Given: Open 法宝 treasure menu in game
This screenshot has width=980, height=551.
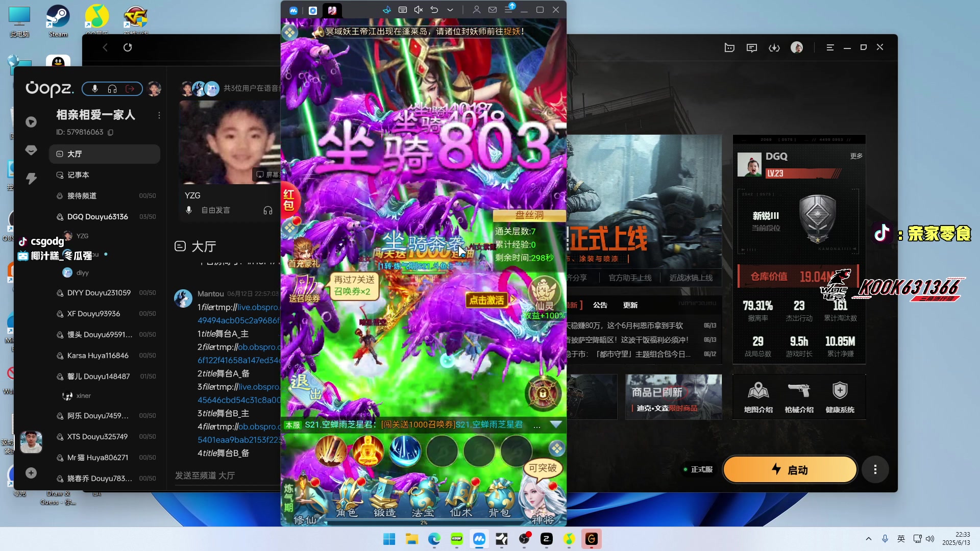Looking at the screenshot, I should (x=423, y=499).
